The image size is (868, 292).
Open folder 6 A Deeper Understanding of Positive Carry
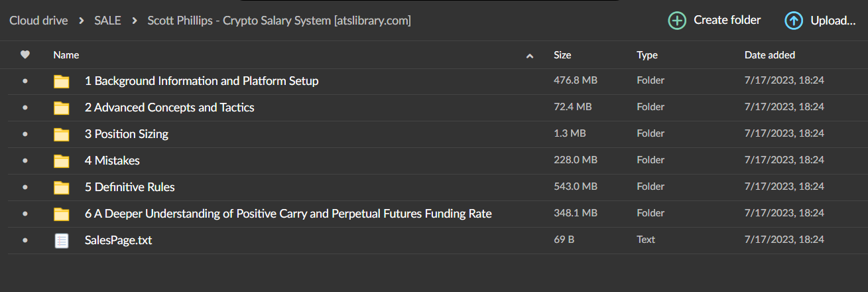point(288,214)
